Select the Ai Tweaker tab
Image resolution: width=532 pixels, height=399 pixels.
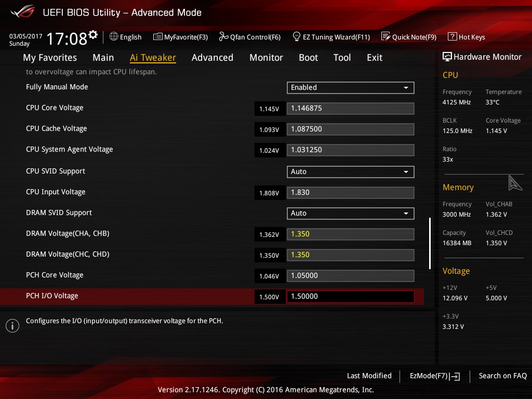(x=153, y=58)
